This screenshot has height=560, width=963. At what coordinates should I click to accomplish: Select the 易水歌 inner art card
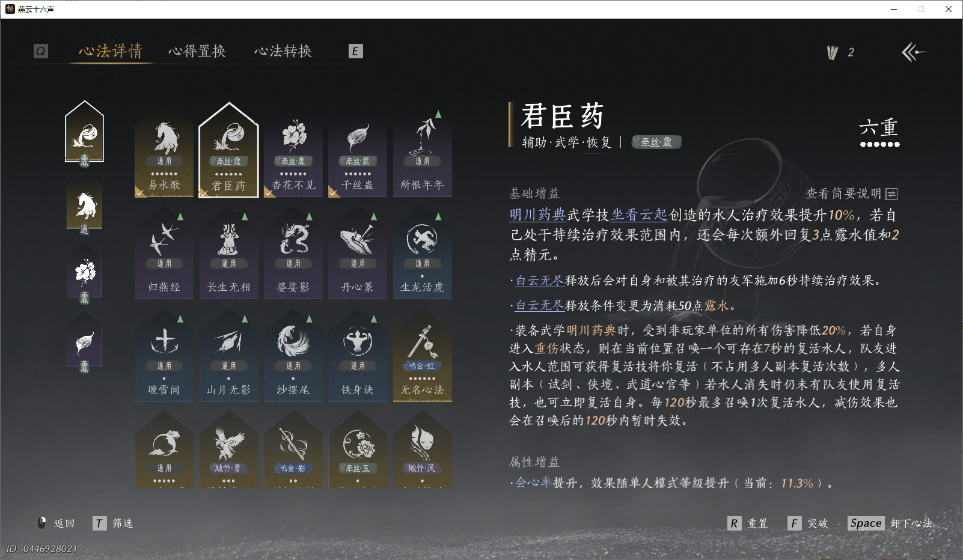(x=164, y=153)
